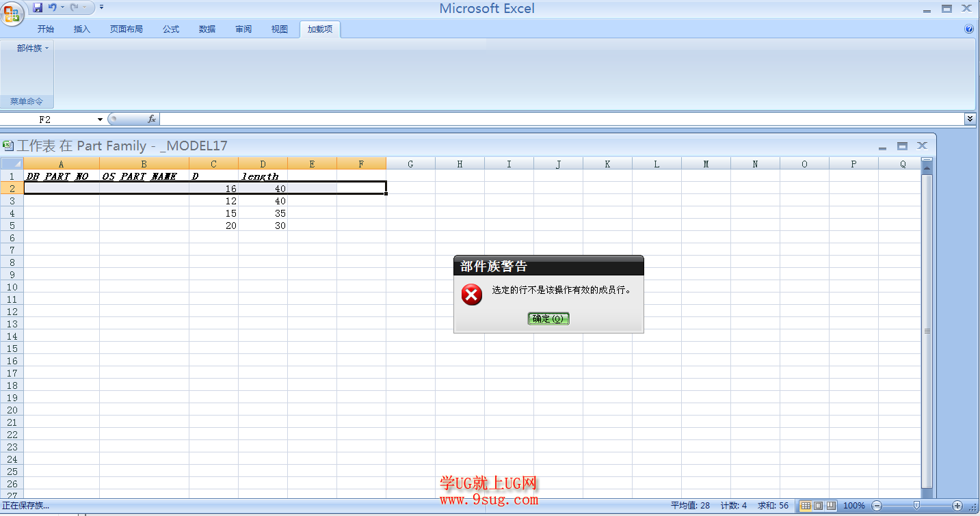Click the length header cell

263,176
